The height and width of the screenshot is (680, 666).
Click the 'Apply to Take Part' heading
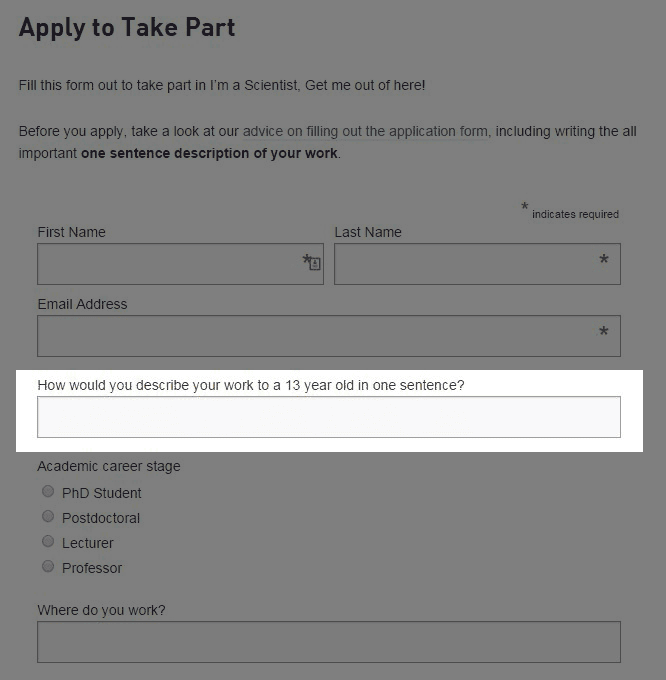click(127, 27)
